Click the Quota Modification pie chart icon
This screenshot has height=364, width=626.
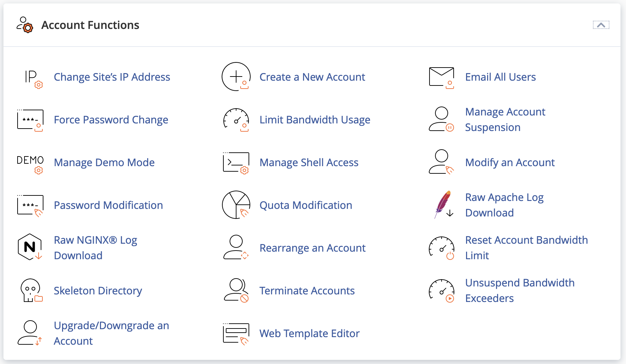(x=236, y=205)
